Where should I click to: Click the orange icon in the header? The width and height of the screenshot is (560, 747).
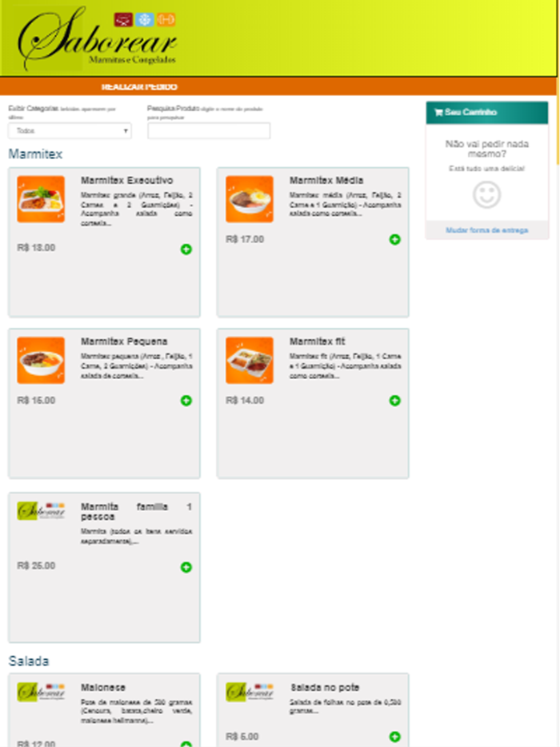pyautogui.click(x=166, y=19)
